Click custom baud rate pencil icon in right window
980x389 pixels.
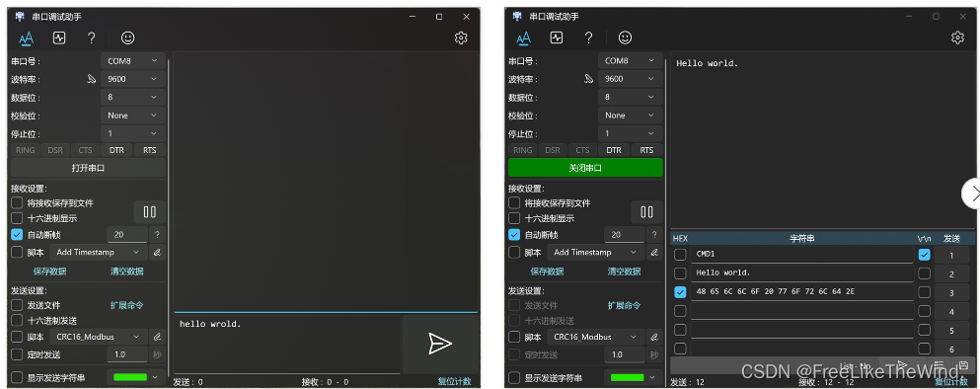pyautogui.click(x=589, y=79)
